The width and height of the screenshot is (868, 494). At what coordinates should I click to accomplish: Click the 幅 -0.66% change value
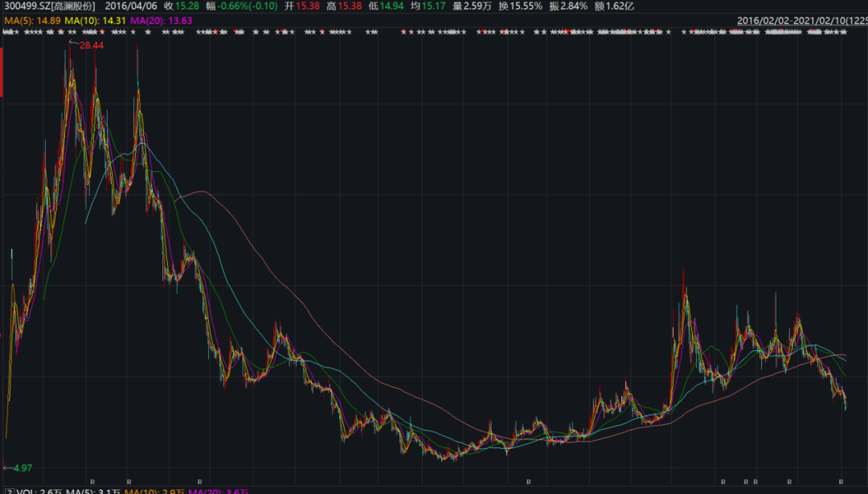pyautogui.click(x=241, y=6)
